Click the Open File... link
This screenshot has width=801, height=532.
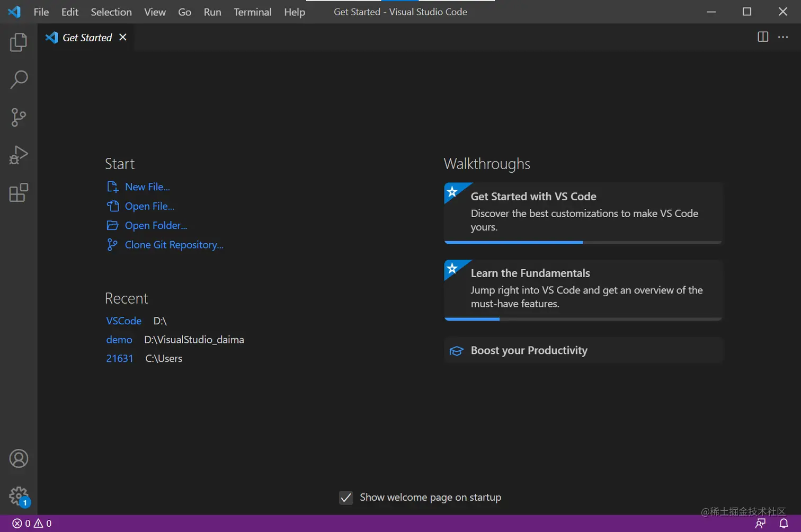point(149,206)
